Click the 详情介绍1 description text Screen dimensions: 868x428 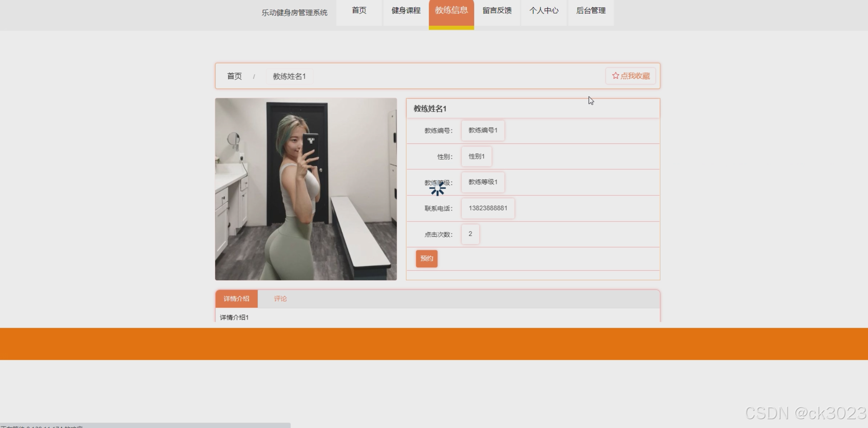(x=234, y=318)
